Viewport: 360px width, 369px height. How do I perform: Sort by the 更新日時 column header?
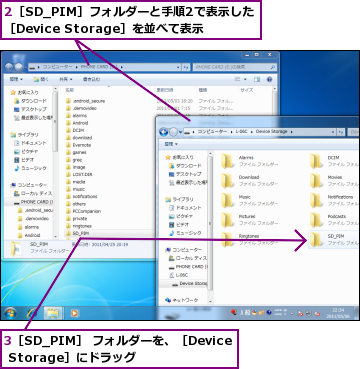tap(164, 90)
